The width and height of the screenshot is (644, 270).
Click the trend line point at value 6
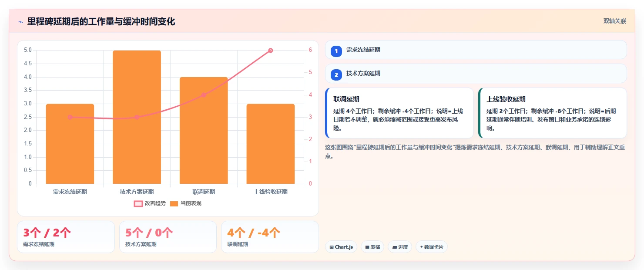pos(271,51)
